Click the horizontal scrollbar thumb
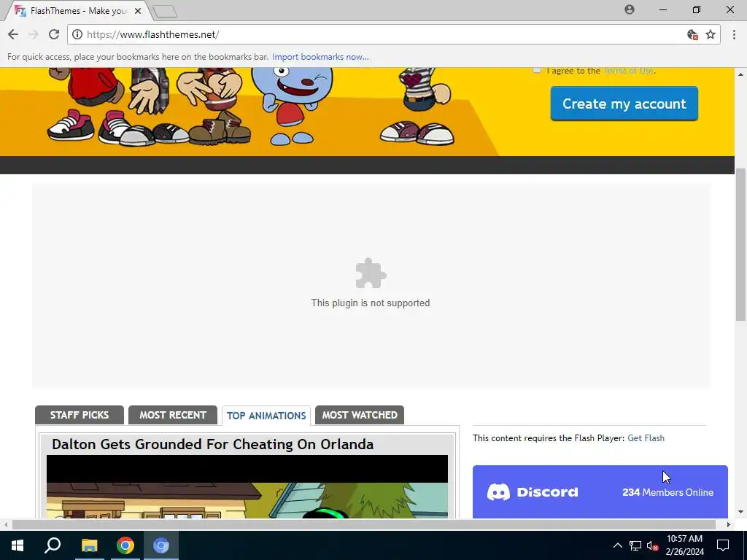This screenshot has width=747, height=560. pyautogui.click(x=364, y=524)
